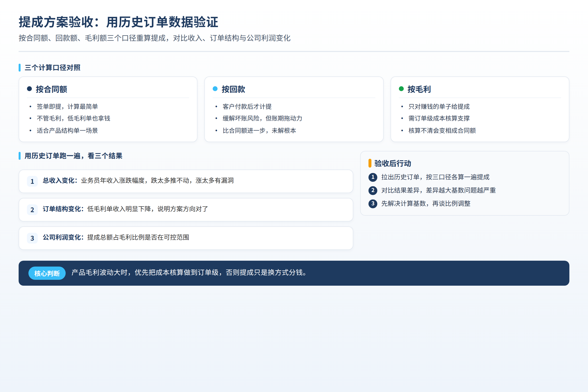Click the text 提成总额占毛利比例是否在可控范围

coord(138,237)
